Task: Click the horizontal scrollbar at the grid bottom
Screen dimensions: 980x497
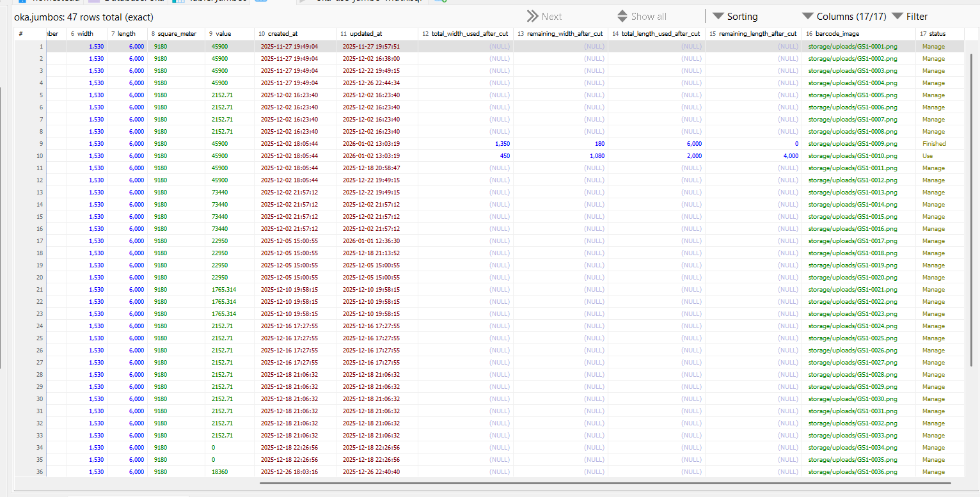Action: click(x=604, y=483)
